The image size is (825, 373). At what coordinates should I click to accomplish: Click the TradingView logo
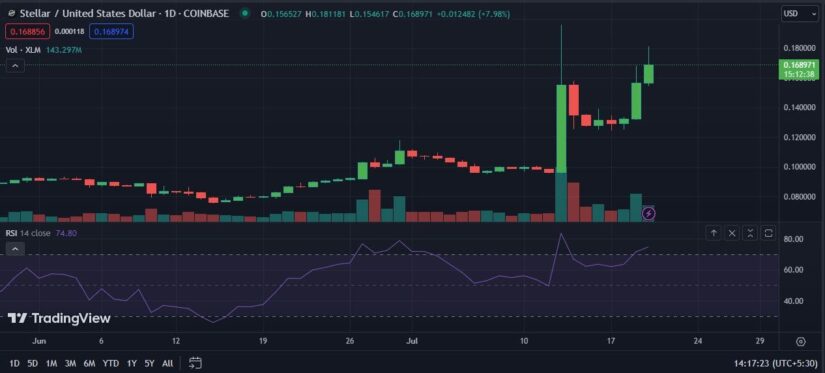click(x=59, y=318)
